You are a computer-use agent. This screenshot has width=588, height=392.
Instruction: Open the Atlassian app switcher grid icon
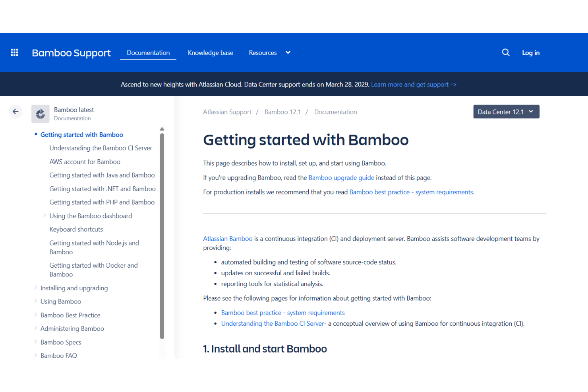[15, 52]
